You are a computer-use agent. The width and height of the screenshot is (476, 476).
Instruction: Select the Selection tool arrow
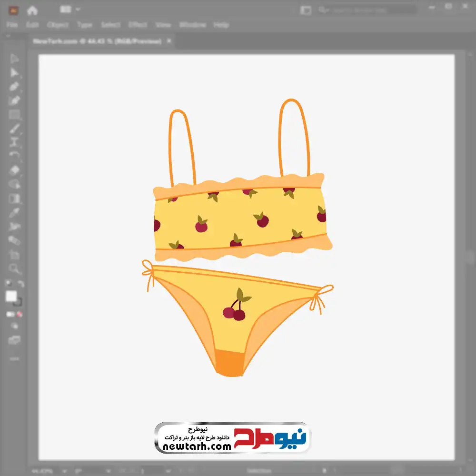coord(14,59)
